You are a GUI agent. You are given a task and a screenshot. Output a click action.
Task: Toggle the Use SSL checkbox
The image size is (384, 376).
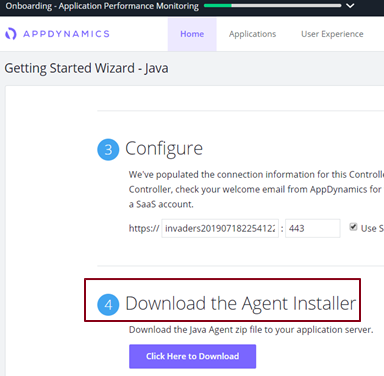pos(353,227)
